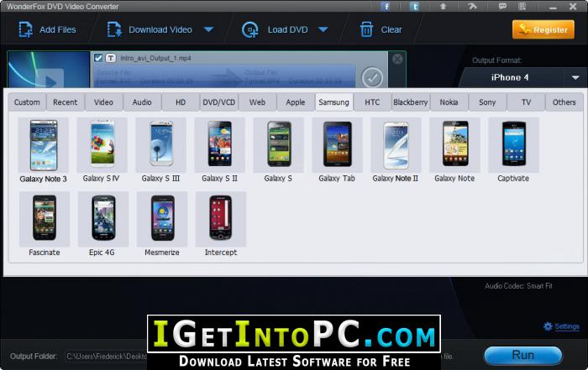The width and height of the screenshot is (588, 370).
Task: Expand the Download Video dropdown arrow
Action: tap(209, 29)
